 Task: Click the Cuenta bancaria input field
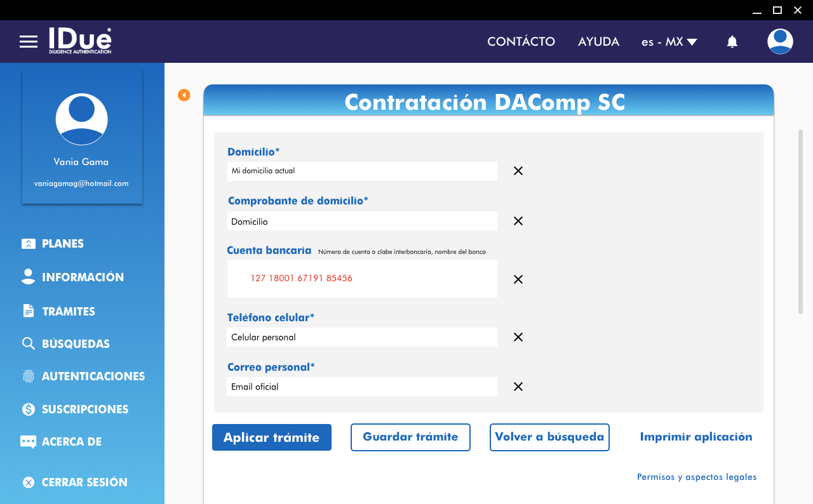coord(362,279)
